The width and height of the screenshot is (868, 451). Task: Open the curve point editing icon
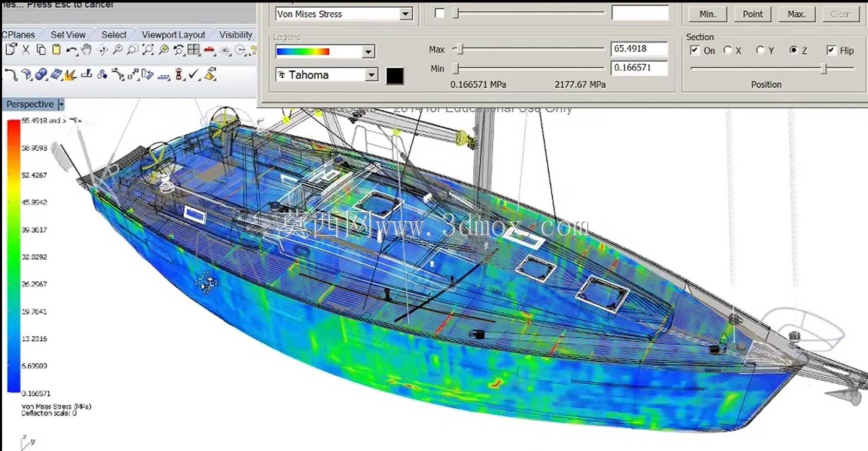118,75
